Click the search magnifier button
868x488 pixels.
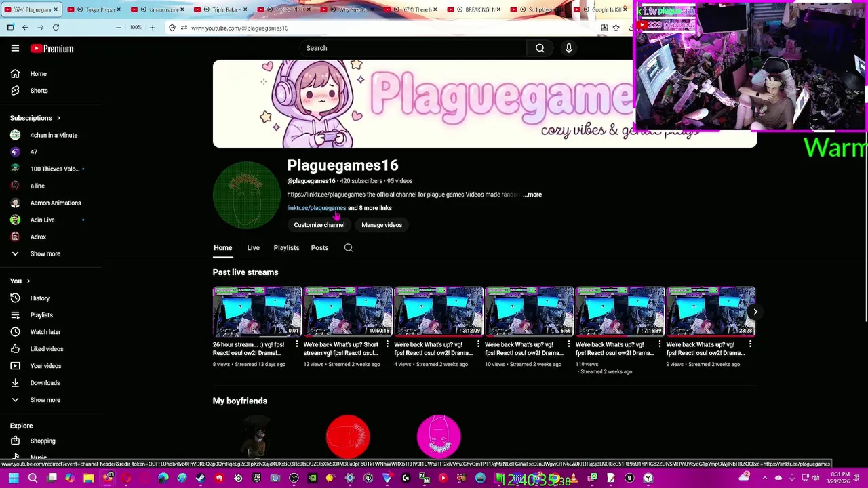pyautogui.click(x=540, y=48)
